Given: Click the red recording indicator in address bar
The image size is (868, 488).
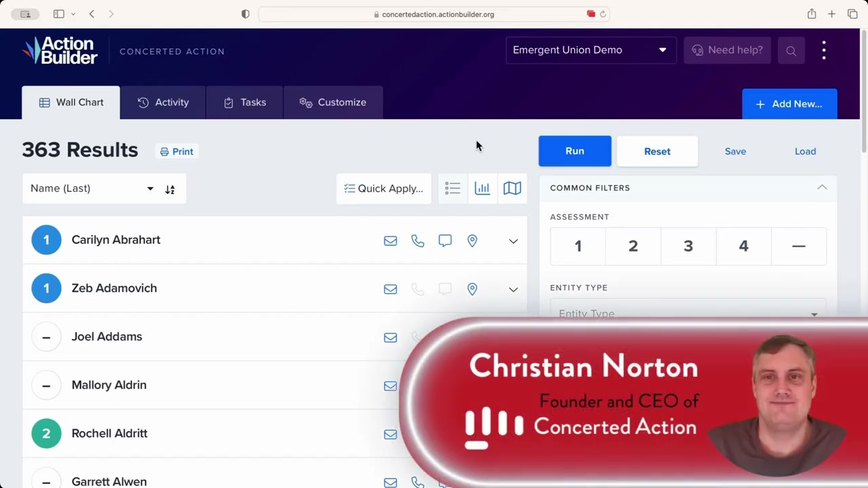Looking at the screenshot, I should point(591,14).
